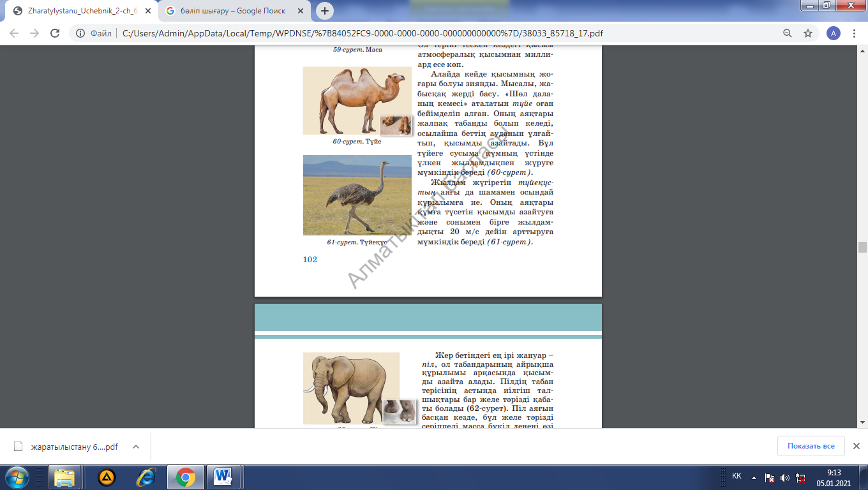This screenshot has width=868, height=490.
Task: Open Chrome's three-dot menu
Action: (x=855, y=33)
